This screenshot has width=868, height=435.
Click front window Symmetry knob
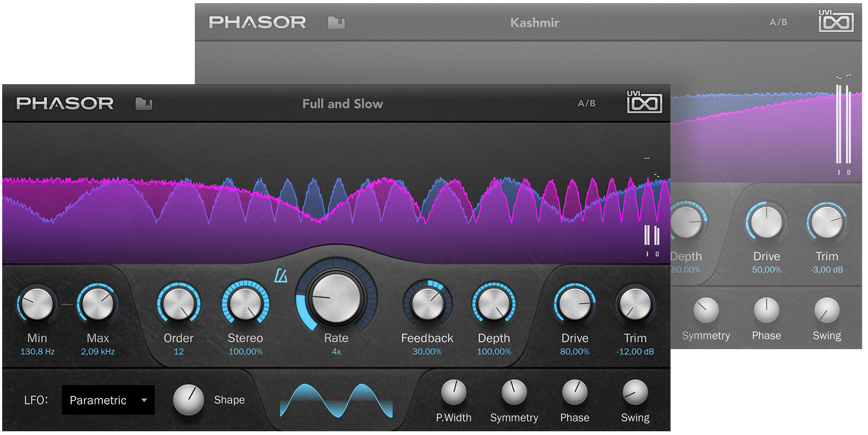[x=514, y=392]
